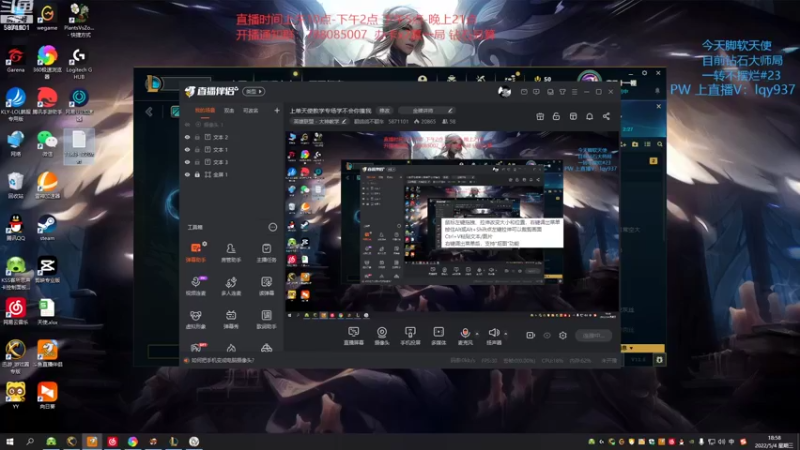The image size is (800, 450).
Task: Open taskbar search magnifier
Action: 30,441
